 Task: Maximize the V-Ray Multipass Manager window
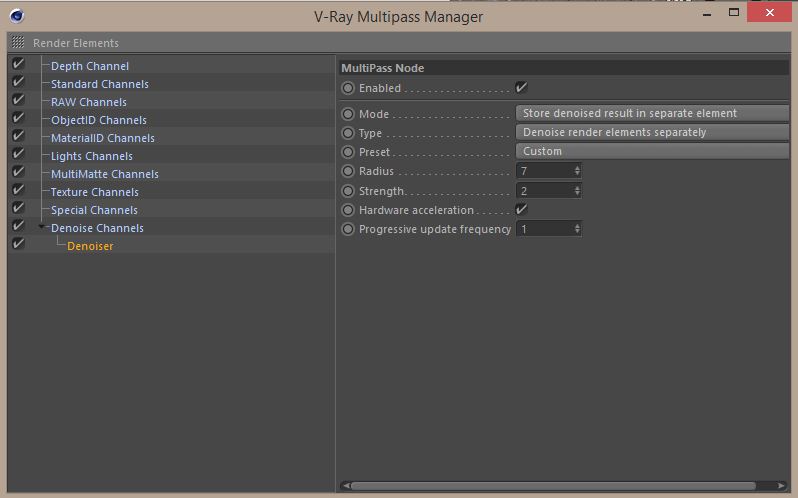coord(734,12)
